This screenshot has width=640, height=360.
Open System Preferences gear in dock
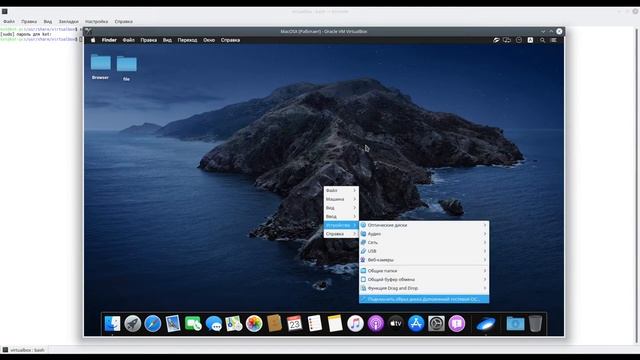pos(436,324)
